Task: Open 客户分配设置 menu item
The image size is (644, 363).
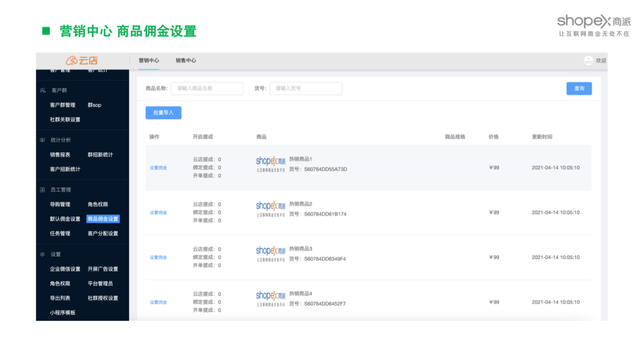Action: [103, 233]
